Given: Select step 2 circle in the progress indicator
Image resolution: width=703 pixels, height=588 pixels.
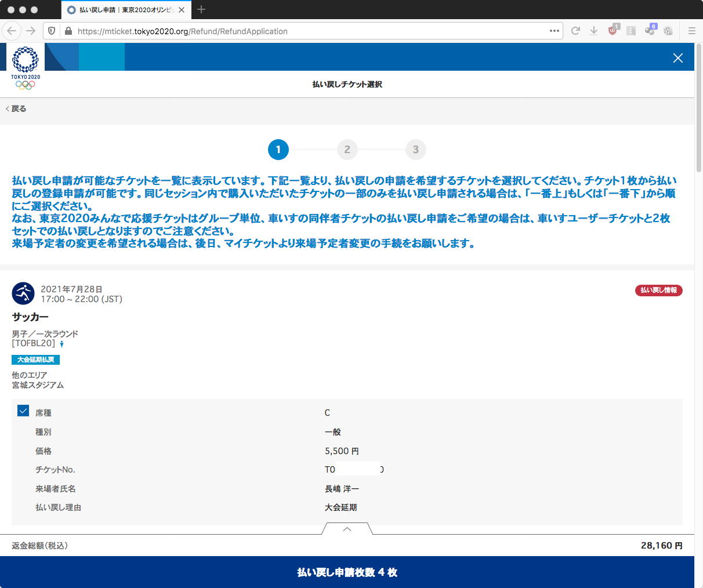Looking at the screenshot, I should 347,150.
